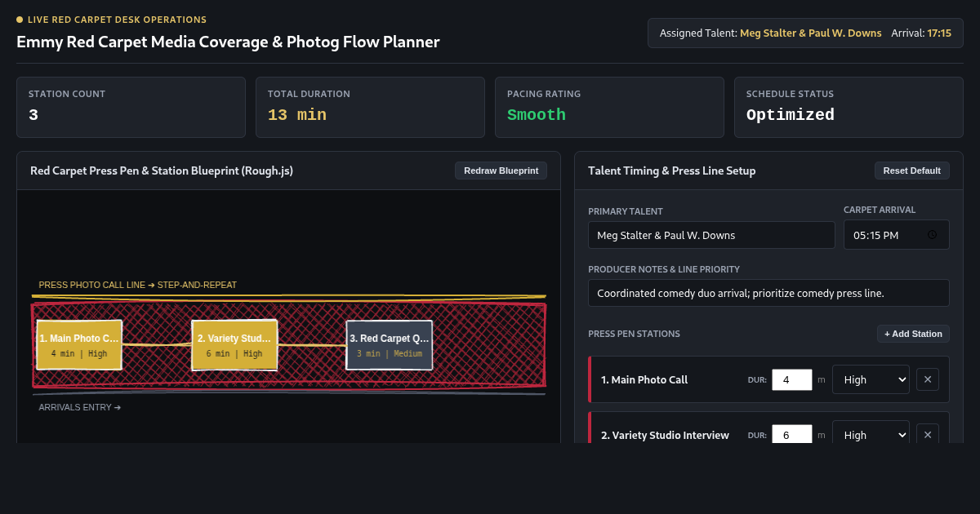Click the arrival time 17:15
980x514 pixels.
939,33
